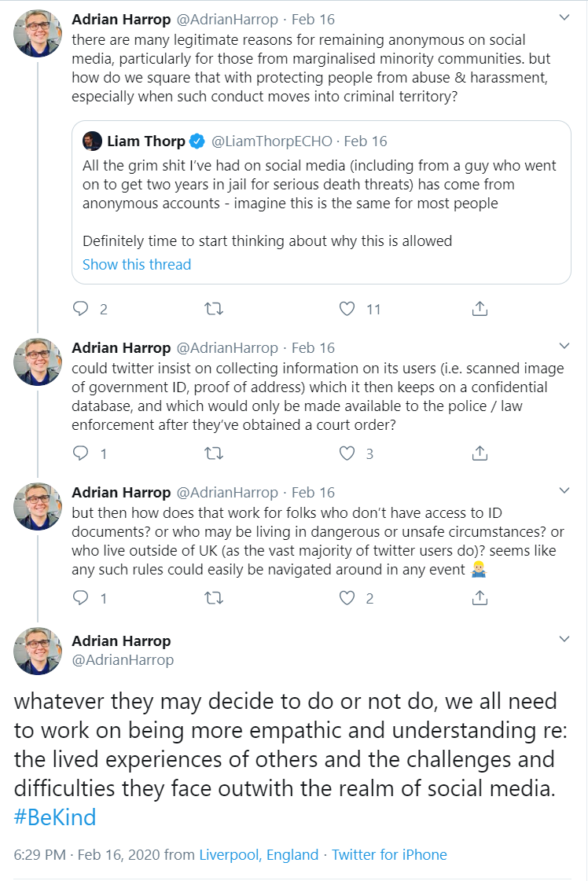
Task: Open options chevron on the main tweet
Action: pos(564,639)
